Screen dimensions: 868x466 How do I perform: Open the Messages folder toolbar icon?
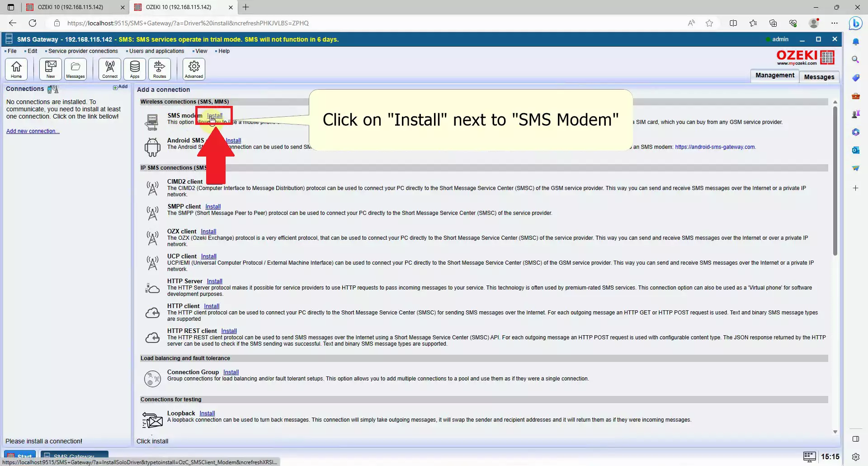(x=75, y=69)
